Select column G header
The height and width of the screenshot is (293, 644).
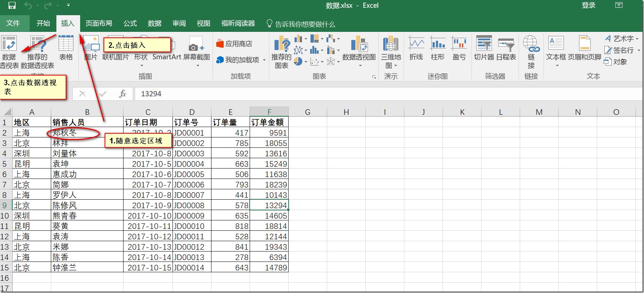tap(308, 112)
